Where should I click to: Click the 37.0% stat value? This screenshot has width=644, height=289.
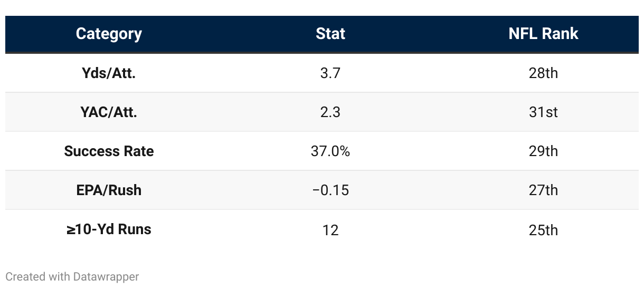click(x=330, y=151)
